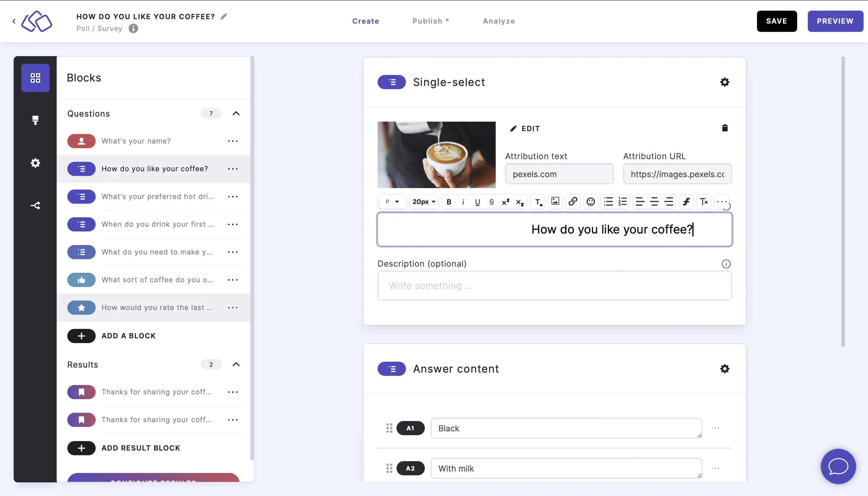Screen dimensions: 868x496
Task: Click the coffee image thumbnail
Action: click(436, 154)
